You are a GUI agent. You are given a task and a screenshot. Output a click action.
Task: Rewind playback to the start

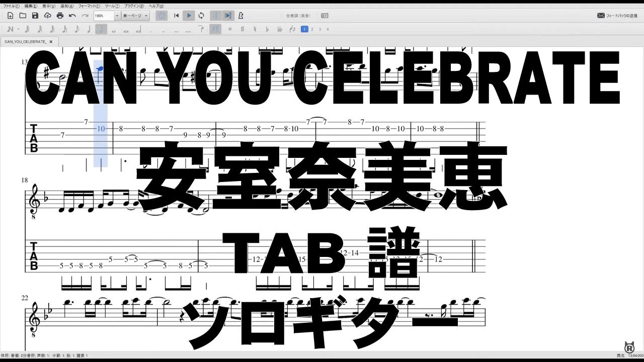click(x=177, y=16)
